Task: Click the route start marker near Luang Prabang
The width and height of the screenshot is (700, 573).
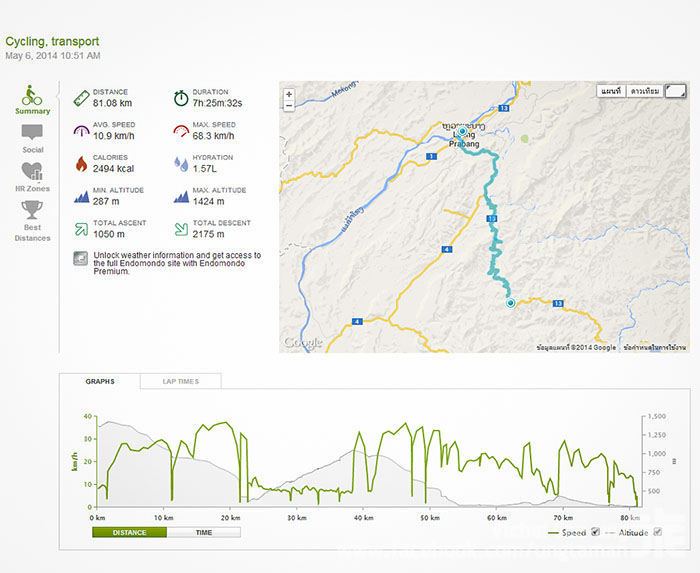Action: pos(462,131)
